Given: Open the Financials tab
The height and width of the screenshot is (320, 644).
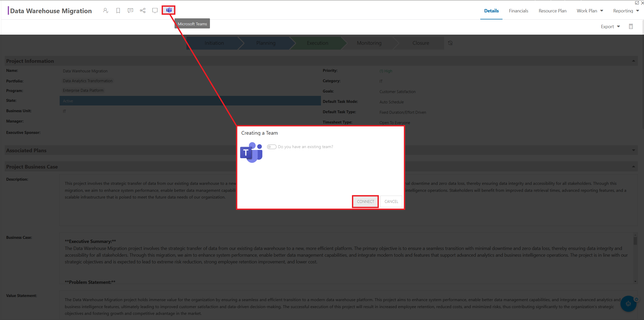Looking at the screenshot, I should [519, 11].
